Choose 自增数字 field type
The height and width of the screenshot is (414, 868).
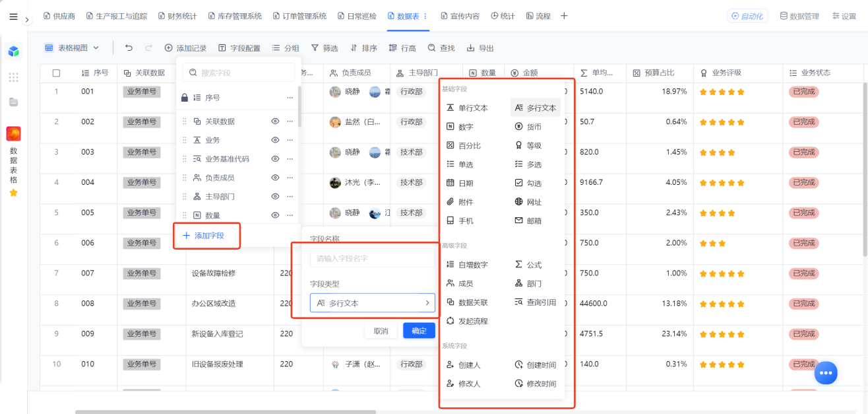(468, 265)
